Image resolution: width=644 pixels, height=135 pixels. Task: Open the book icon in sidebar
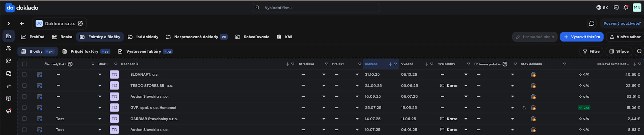[x=9, y=99]
